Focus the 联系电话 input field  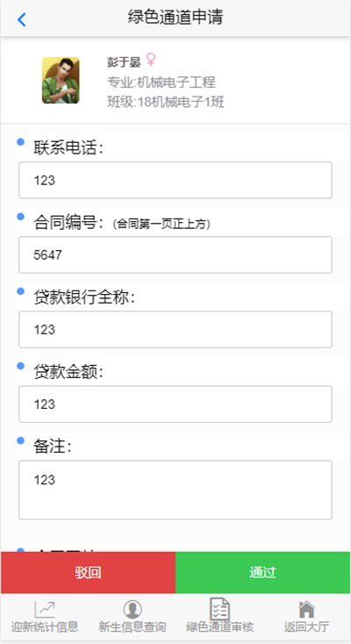coord(175,180)
